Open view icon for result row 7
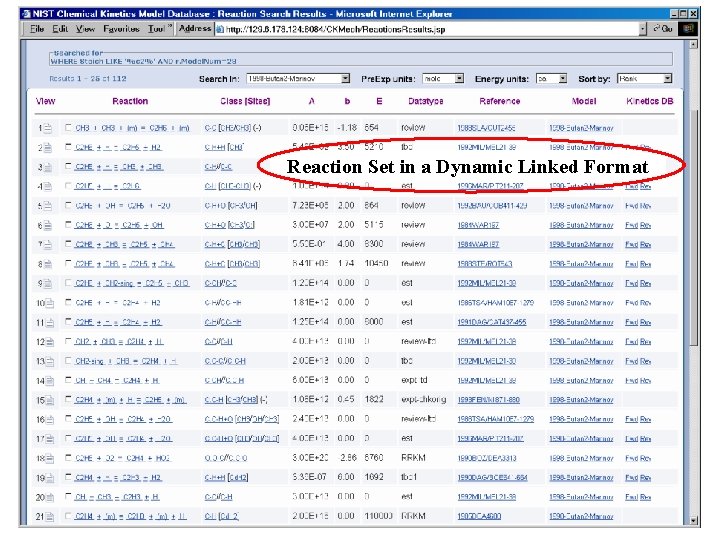 coord(48,245)
